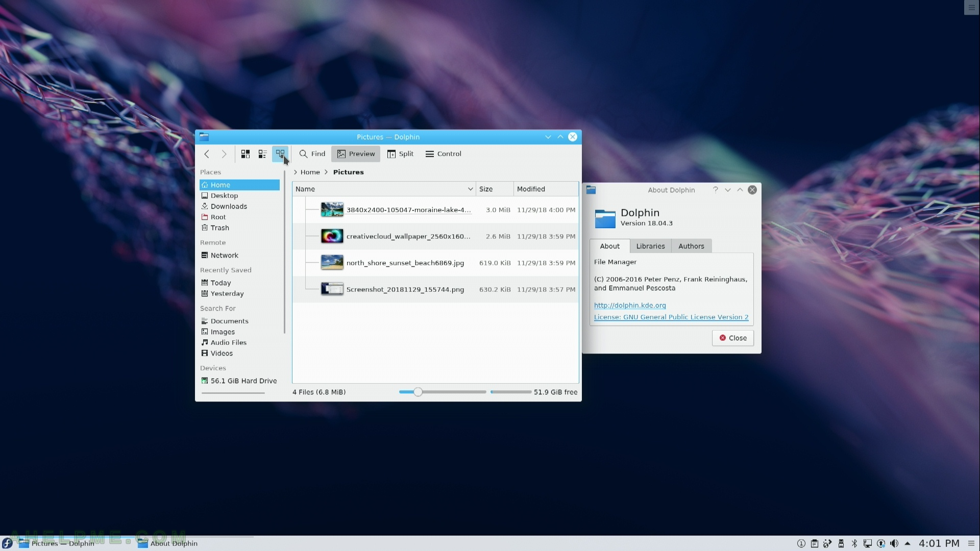
Task: Search for Audio Files
Action: [x=239, y=342]
